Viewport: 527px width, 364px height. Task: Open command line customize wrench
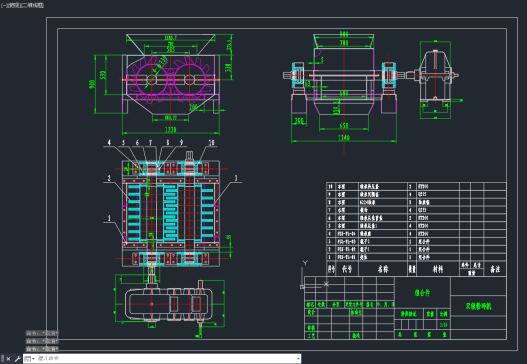[17, 359]
